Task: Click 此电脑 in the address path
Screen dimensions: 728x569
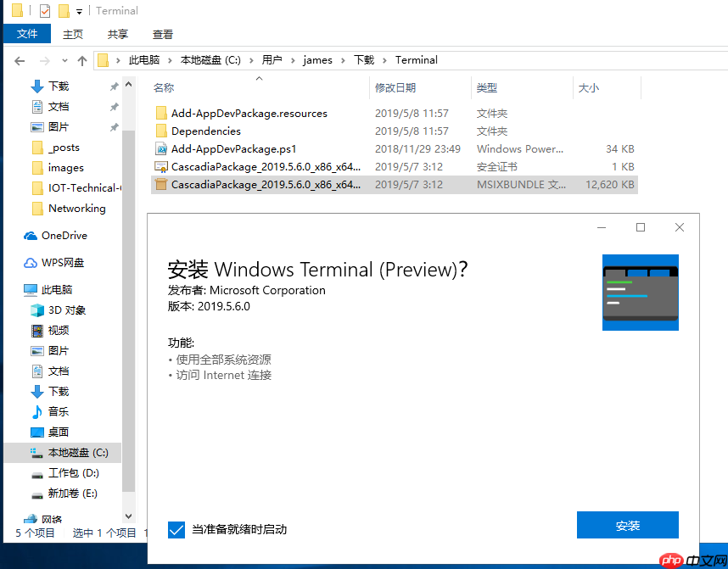Action: click(144, 60)
